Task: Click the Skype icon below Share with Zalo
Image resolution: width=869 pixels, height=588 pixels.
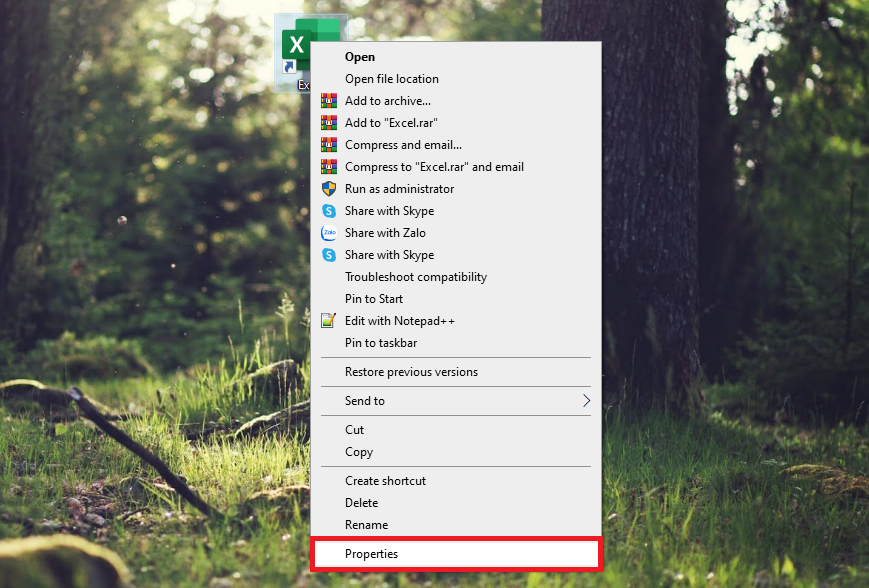Action: (x=329, y=255)
